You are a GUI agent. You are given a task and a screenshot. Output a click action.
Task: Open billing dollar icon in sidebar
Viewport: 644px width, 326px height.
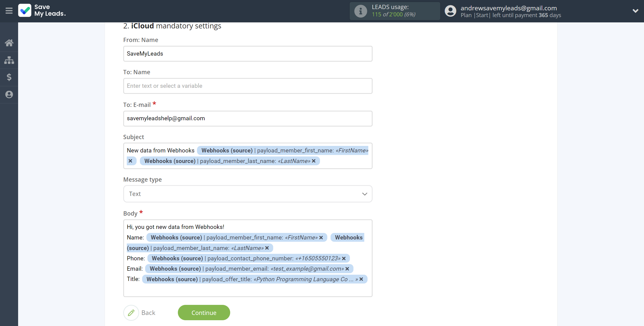click(x=9, y=77)
